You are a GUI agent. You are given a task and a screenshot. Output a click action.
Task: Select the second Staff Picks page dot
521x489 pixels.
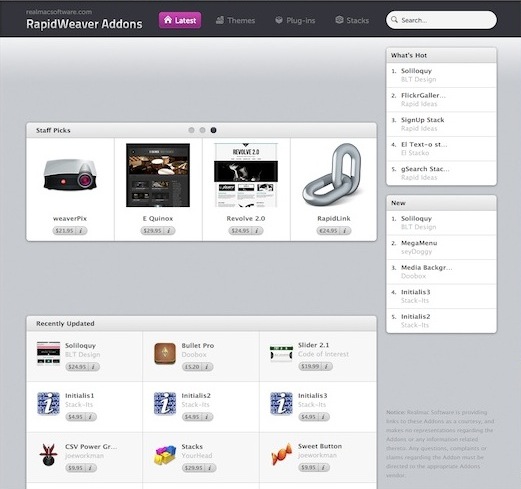click(202, 130)
